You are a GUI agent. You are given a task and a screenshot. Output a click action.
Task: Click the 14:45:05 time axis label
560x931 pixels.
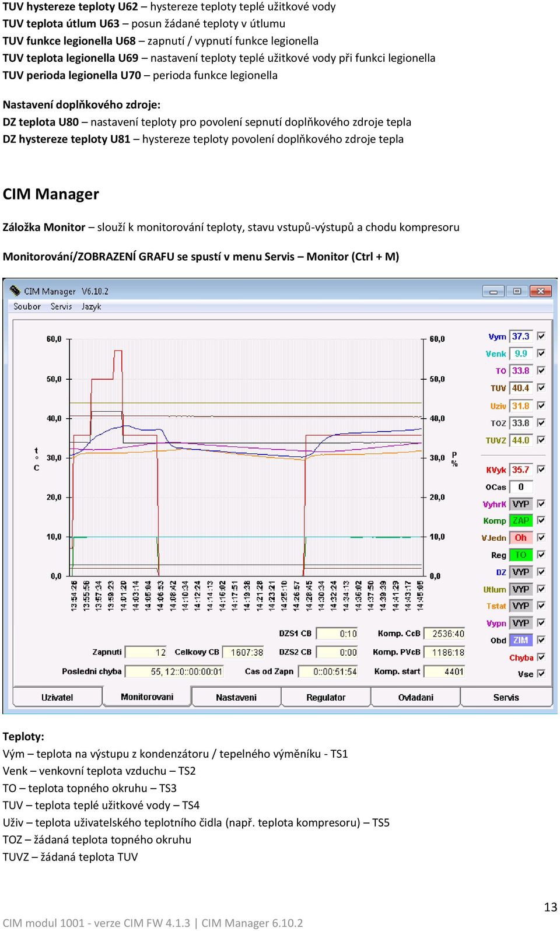tap(420, 596)
